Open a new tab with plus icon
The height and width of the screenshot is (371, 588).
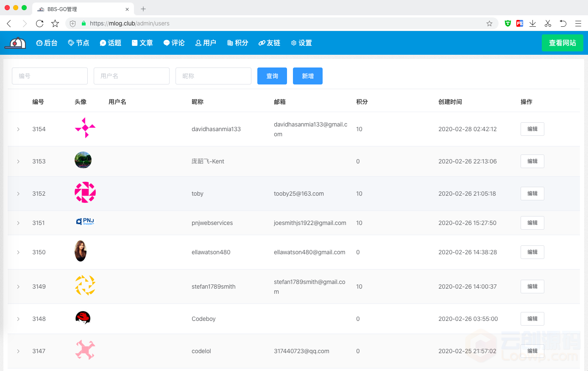(143, 9)
